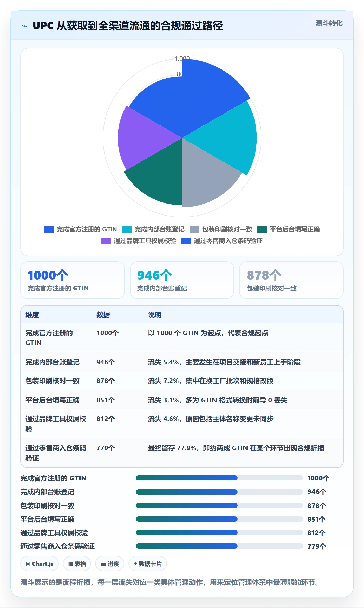Toggle the 完成官方注册的 GTIN legend swatch

click(49, 229)
